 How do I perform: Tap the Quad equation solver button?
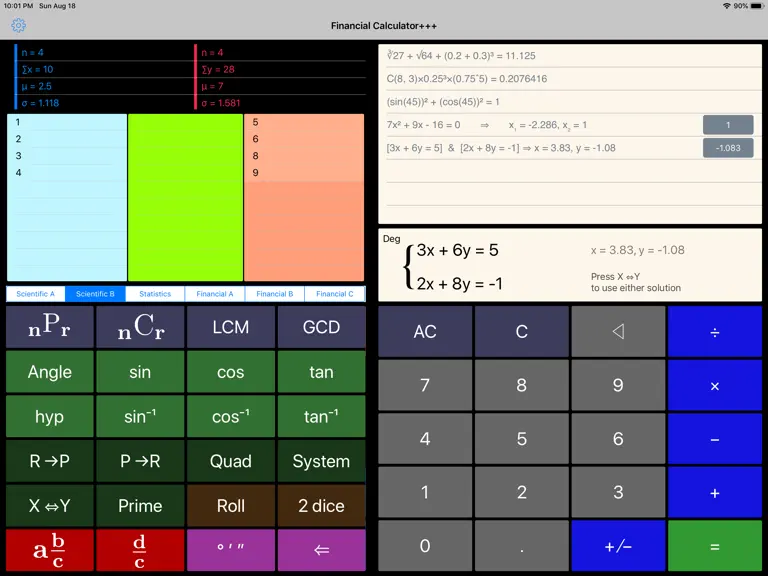tap(231, 461)
